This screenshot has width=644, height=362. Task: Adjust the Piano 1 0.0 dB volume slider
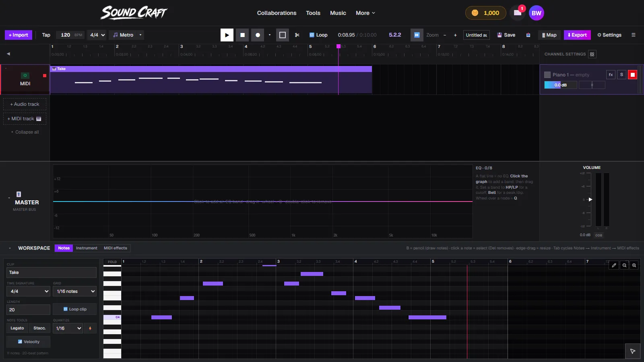(560, 85)
